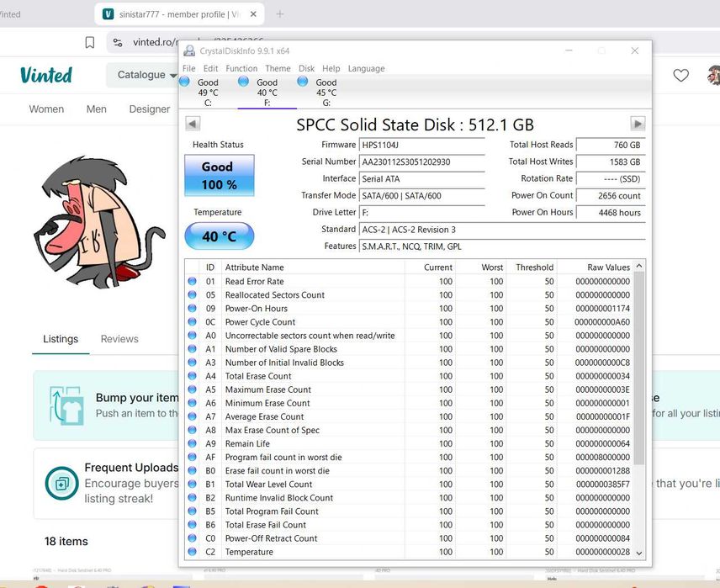
Task: Select the Power-Off Retract Count row
Action: click(x=409, y=538)
